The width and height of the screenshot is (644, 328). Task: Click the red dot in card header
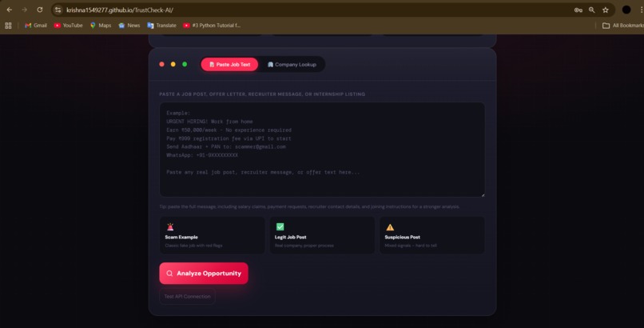(162, 64)
